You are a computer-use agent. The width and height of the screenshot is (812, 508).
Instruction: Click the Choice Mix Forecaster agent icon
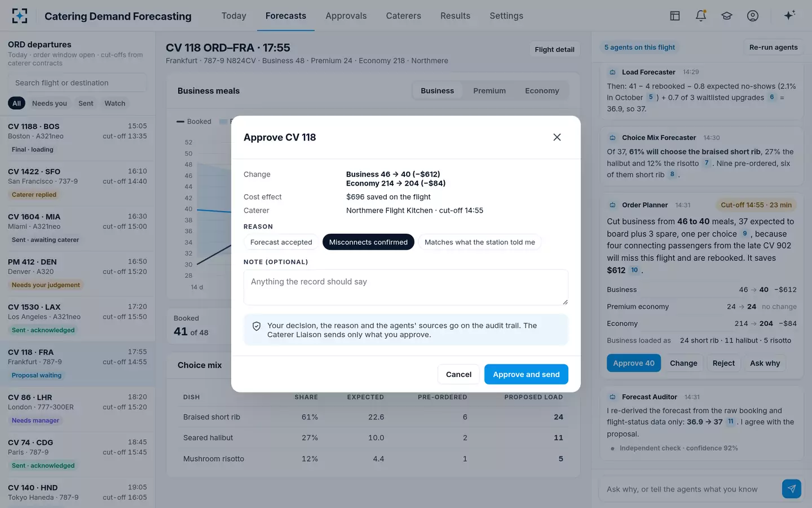click(612, 138)
